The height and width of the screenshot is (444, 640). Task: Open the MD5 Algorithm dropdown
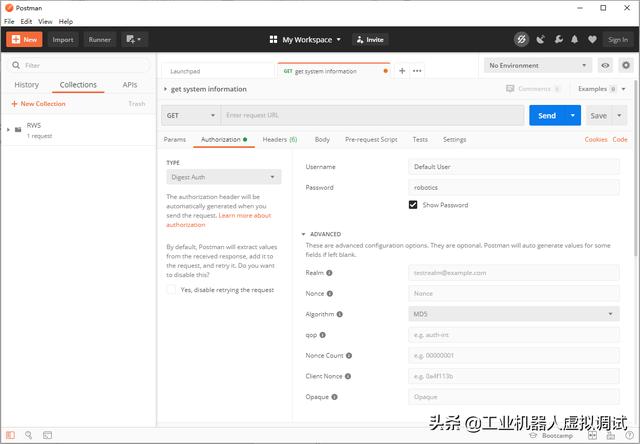tap(513, 314)
